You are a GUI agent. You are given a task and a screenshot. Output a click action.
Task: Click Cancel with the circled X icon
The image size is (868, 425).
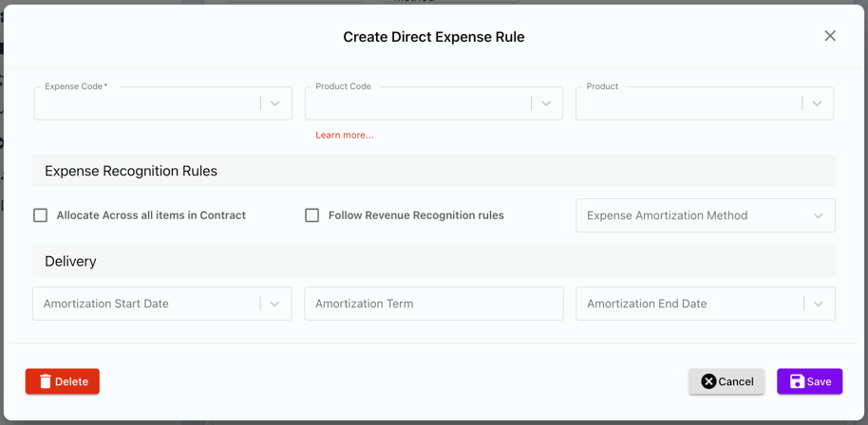[x=726, y=381]
